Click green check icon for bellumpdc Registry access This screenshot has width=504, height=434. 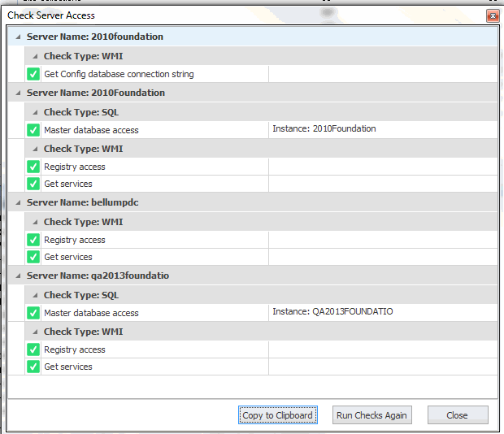pos(33,240)
